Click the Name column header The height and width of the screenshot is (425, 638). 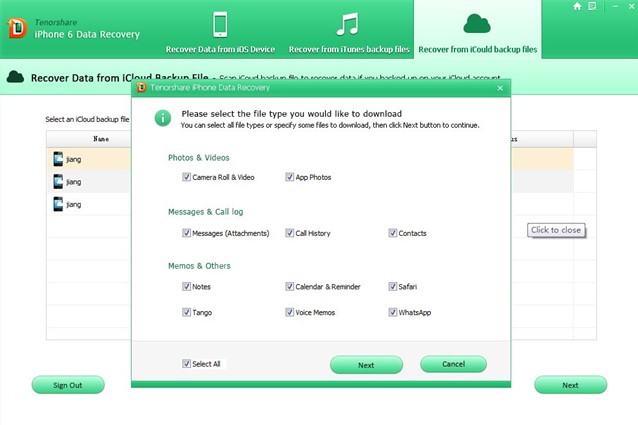click(89, 139)
